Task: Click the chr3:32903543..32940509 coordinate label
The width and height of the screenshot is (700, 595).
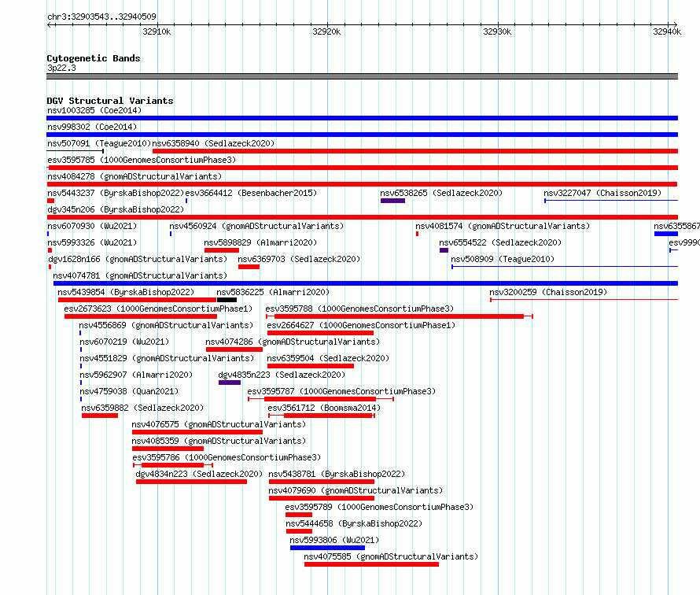Action: pos(101,17)
